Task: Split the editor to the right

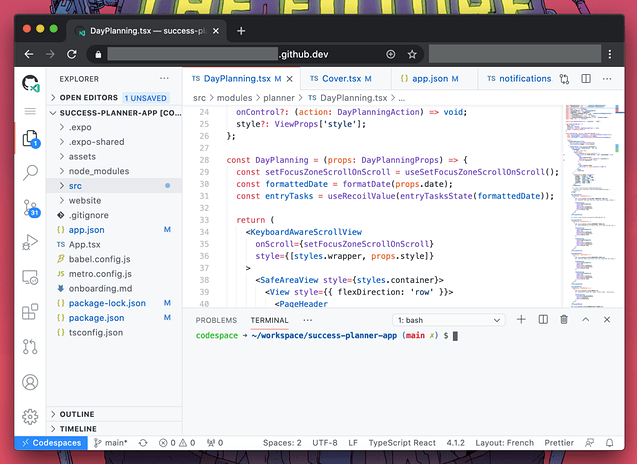Action: point(586,78)
